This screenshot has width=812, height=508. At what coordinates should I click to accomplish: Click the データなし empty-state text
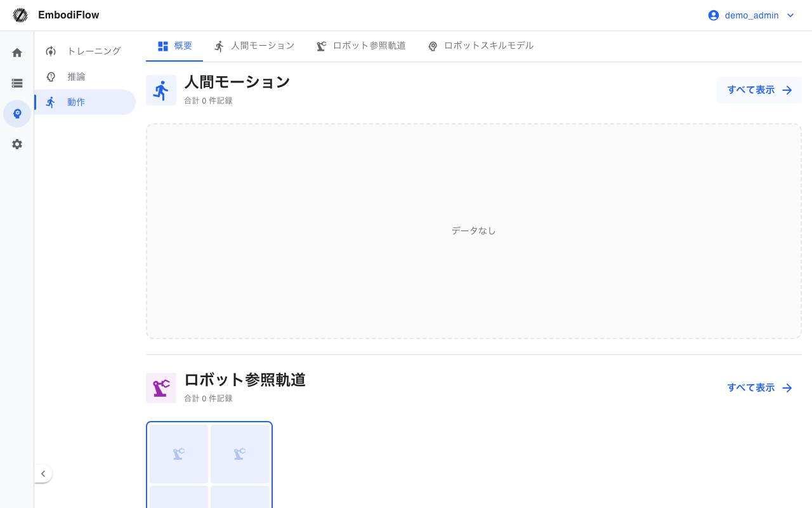click(x=474, y=231)
